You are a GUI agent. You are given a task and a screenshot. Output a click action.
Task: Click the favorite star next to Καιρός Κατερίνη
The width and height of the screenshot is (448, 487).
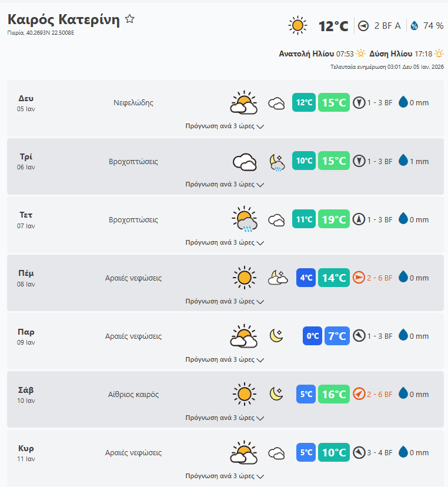click(130, 19)
